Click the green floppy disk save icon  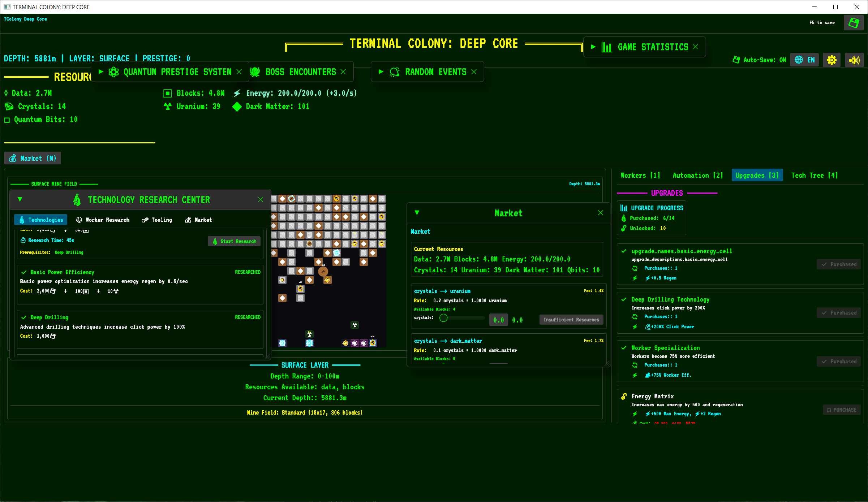click(x=854, y=23)
